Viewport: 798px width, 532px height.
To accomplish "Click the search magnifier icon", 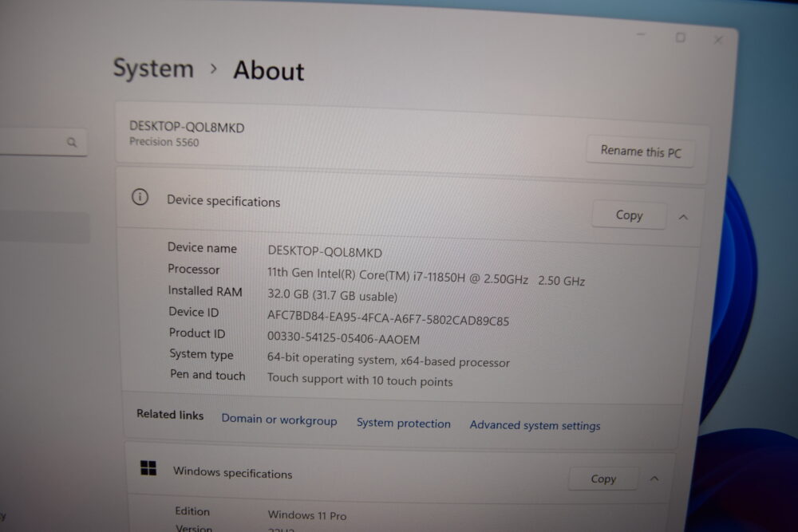I will tap(72, 142).
